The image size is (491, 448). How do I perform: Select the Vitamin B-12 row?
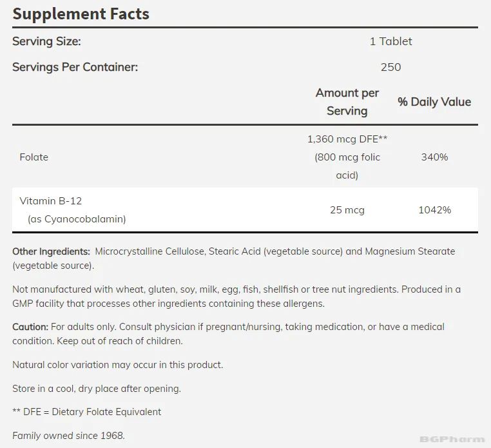click(245, 210)
